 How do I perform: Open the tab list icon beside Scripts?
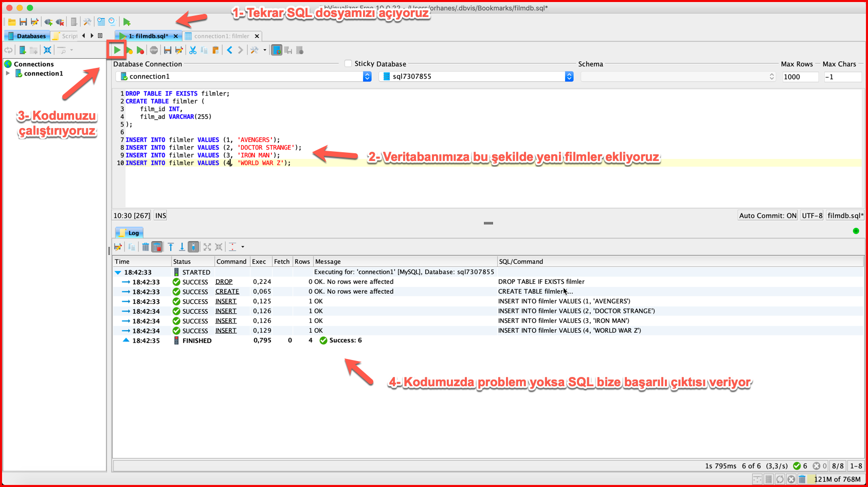coord(100,36)
